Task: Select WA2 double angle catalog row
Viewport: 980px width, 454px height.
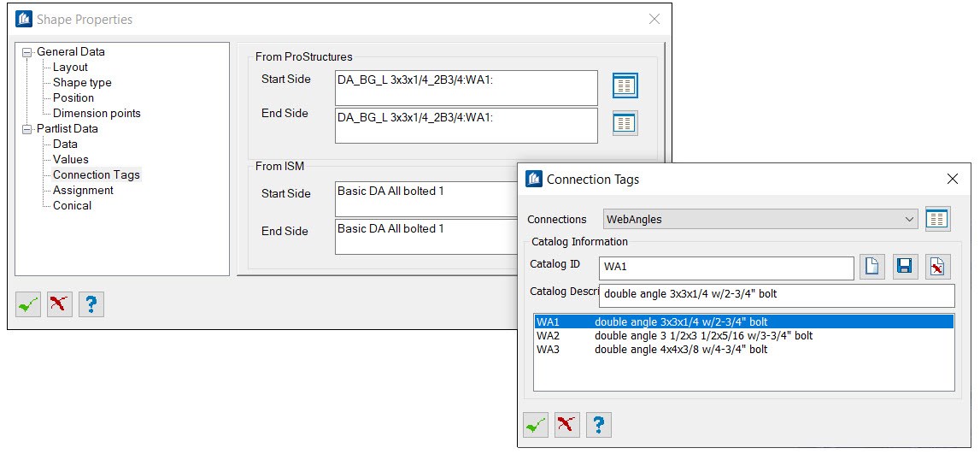Action: [675, 336]
